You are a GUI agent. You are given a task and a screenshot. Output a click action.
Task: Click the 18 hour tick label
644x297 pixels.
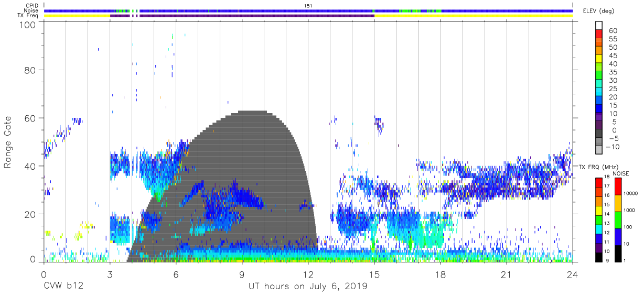click(440, 274)
